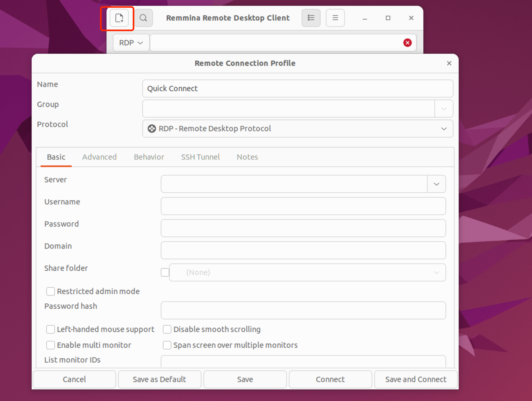Check Left-handed mouse support
532x401 pixels.
pos(51,329)
